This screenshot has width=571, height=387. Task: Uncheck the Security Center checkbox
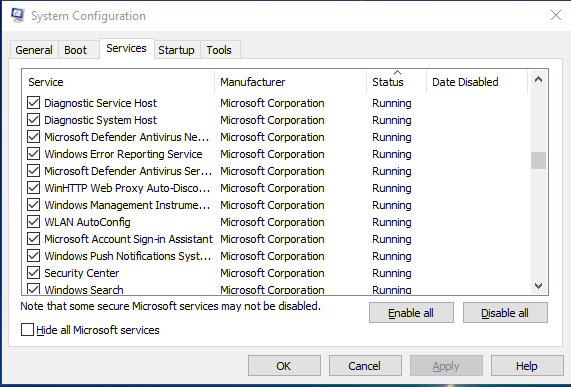point(34,273)
